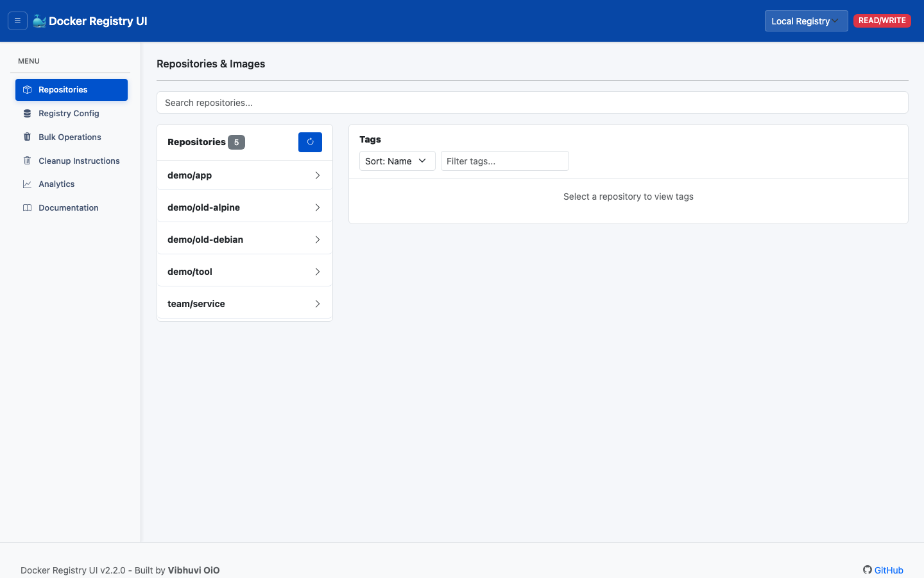The height and width of the screenshot is (578, 924).
Task: Click the READ/WRITE mode badge
Action: [882, 21]
